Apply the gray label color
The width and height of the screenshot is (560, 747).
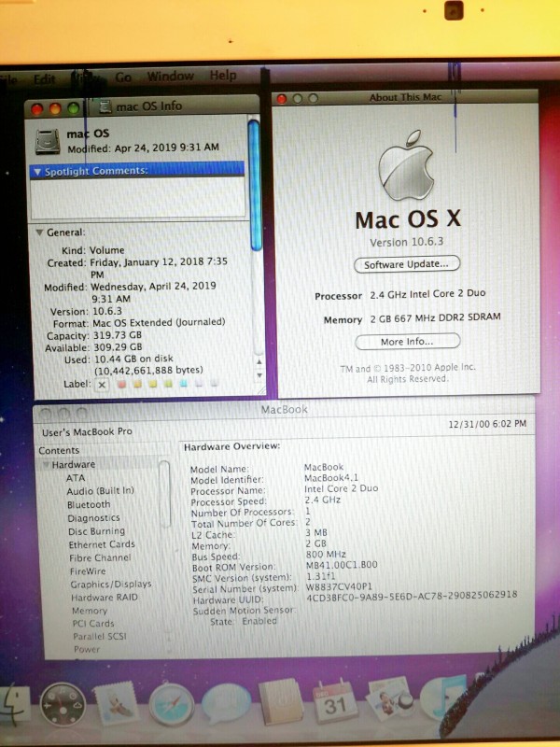pos(215,383)
